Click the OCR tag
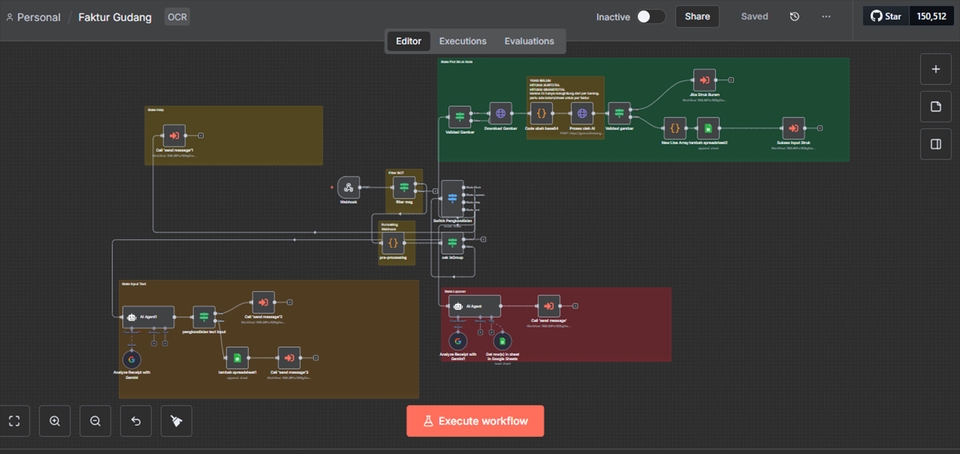Screen dimensions: 960x454 tap(177, 17)
